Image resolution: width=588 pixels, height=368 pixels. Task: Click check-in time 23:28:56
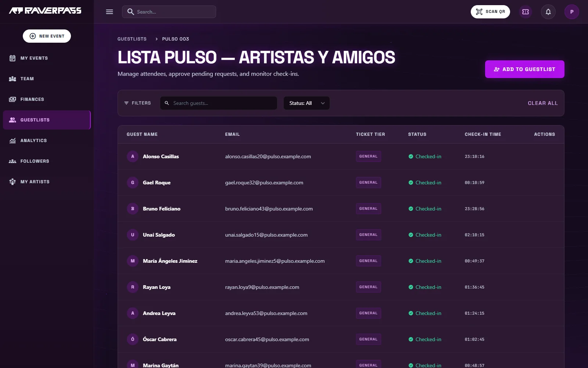coord(474,209)
